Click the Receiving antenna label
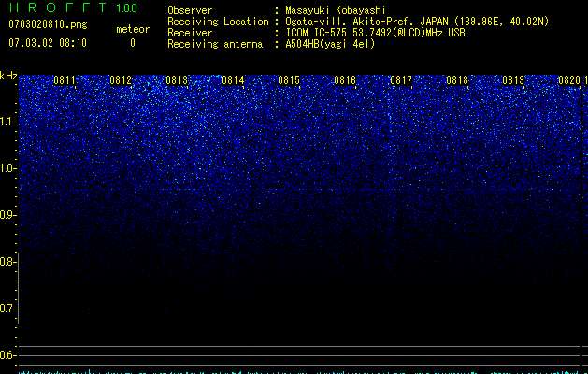The image size is (588, 374). click(x=215, y=44)
